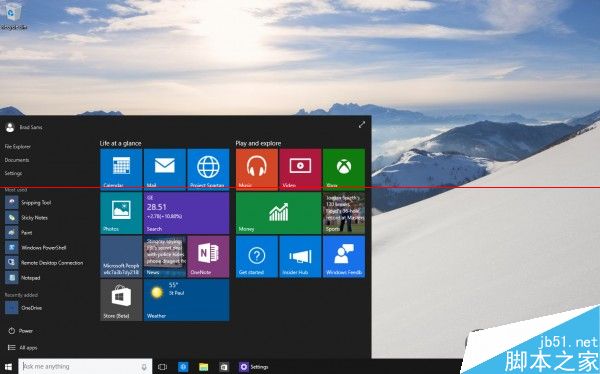Launch Snipping Tool from most used
Screen dimensions: 600x374
click(x=28, y=203)
